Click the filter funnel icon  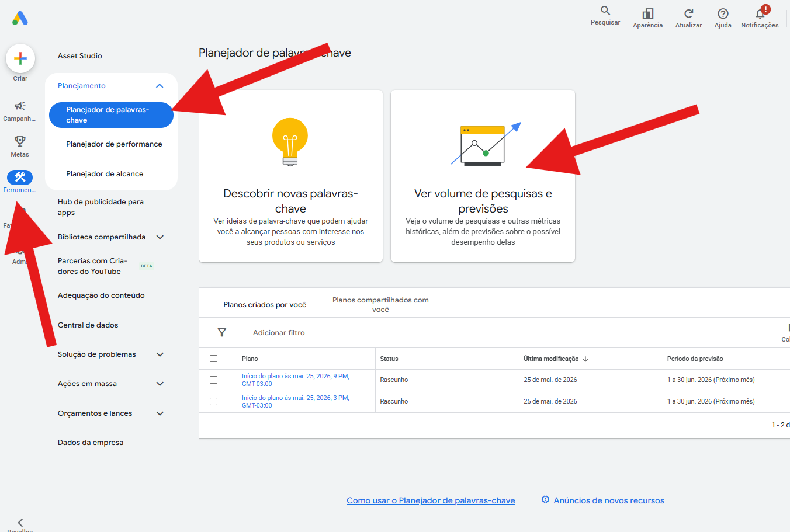(222, 332)
